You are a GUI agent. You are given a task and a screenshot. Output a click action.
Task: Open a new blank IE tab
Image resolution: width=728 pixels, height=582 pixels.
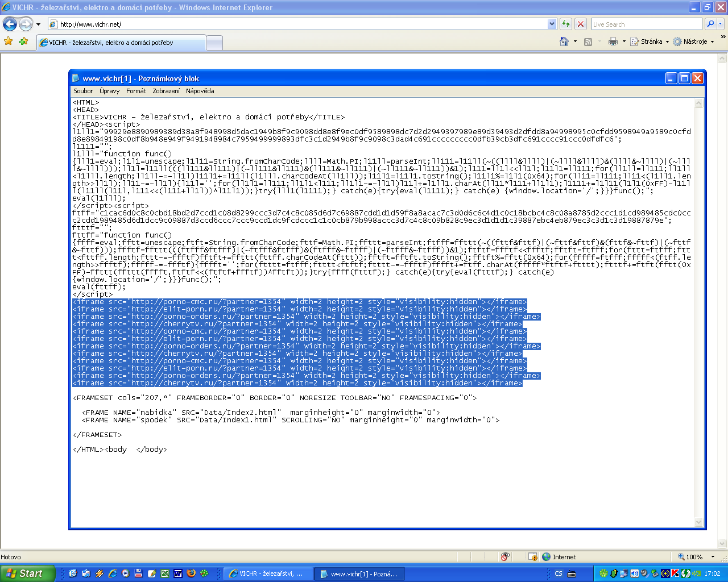(214, 43)
